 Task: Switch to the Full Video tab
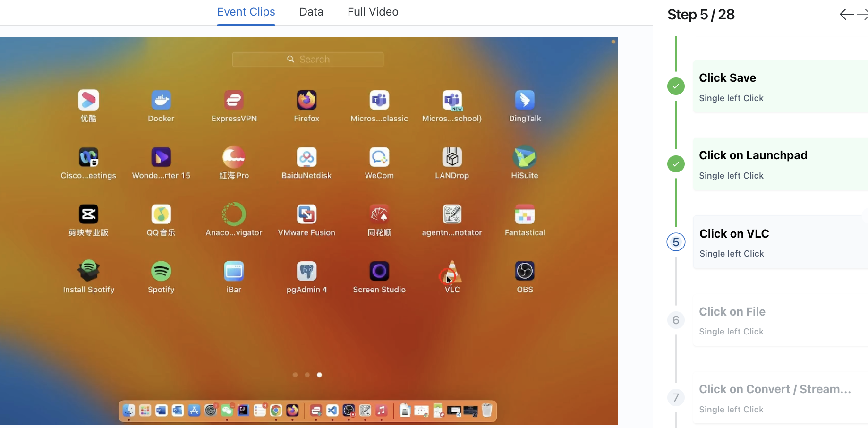point(373,12)
